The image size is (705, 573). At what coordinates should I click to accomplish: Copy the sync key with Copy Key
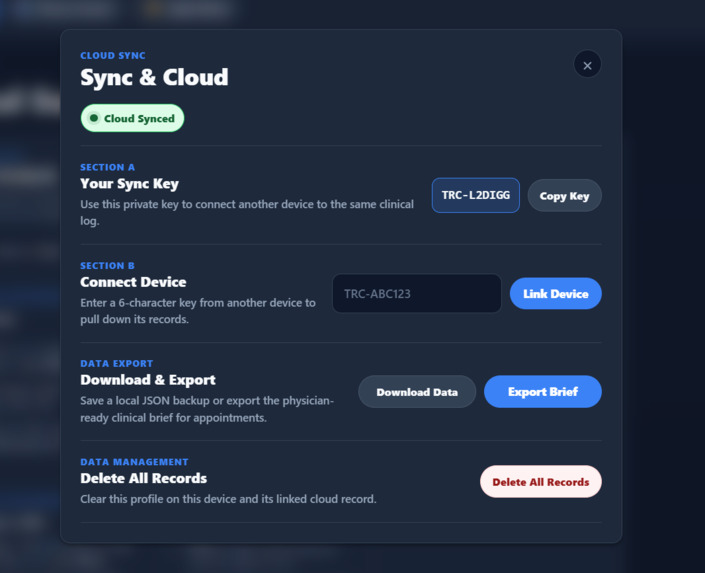coord(564,196)
